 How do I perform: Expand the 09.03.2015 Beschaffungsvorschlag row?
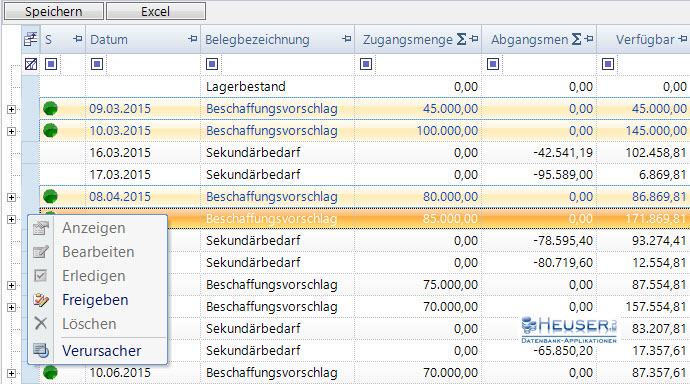11,109
